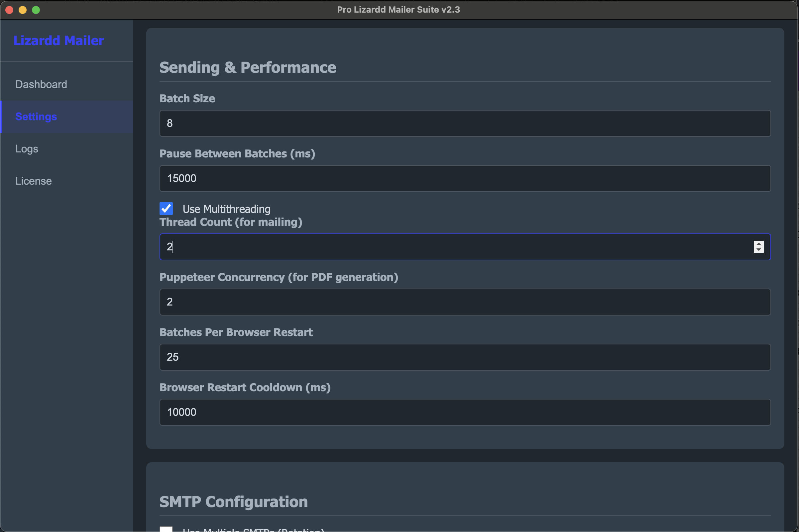
Task: Click the green zoom button in the titlebar
Action: click(36, 10)
